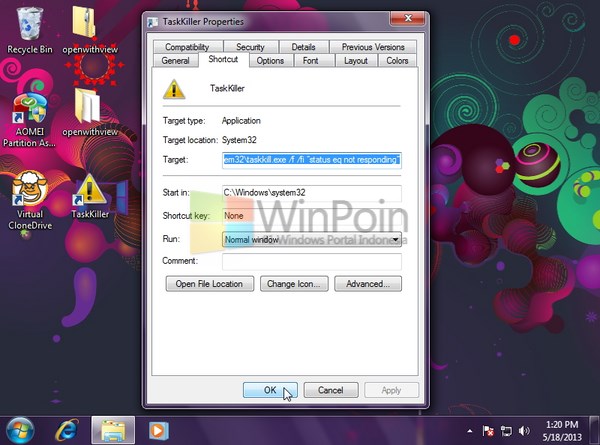Open the Action Center flag icon

[x=488, y=431]
